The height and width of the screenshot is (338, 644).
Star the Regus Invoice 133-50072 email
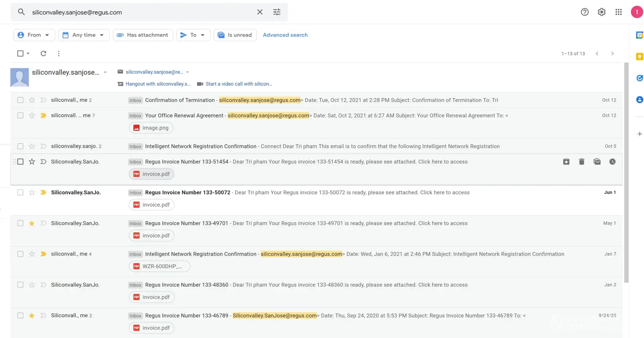32,193
